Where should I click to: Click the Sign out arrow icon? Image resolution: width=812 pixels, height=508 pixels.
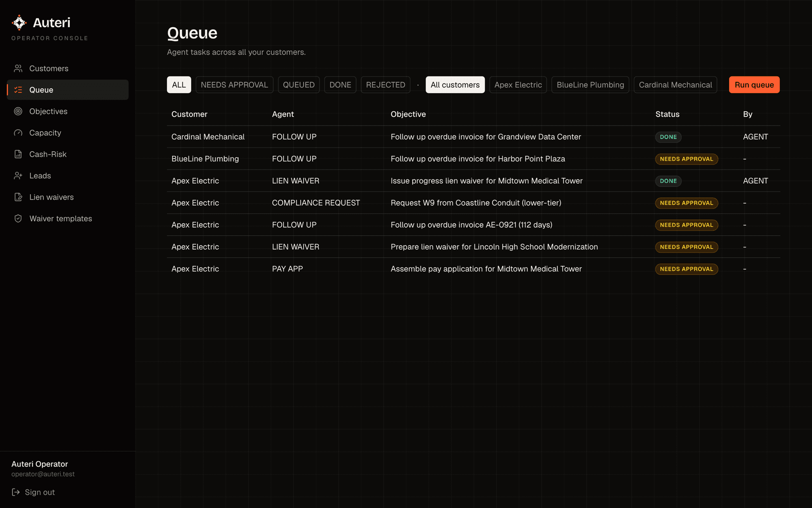pos(16,492)
